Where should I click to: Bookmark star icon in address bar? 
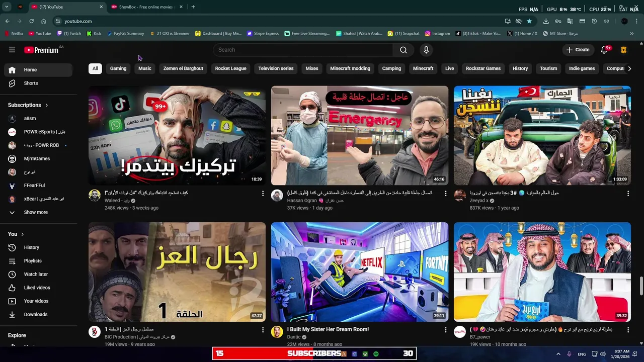click(x=529, y=21)
